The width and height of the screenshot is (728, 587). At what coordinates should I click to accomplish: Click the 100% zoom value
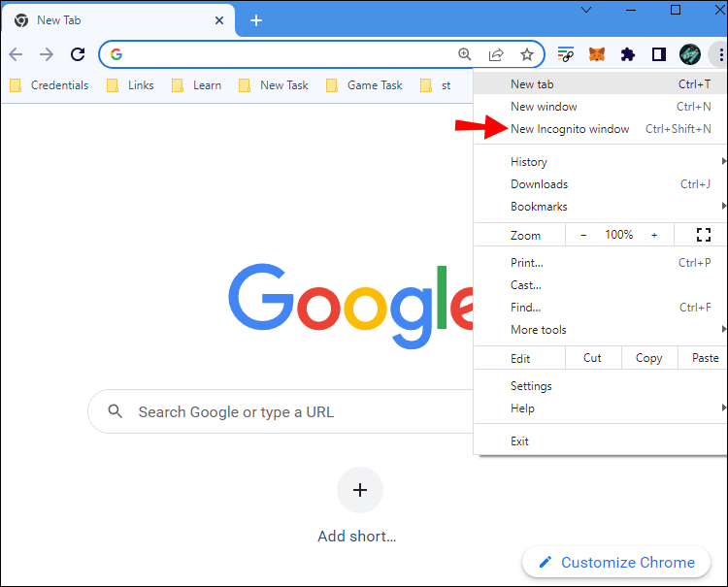tap(619, 235)
